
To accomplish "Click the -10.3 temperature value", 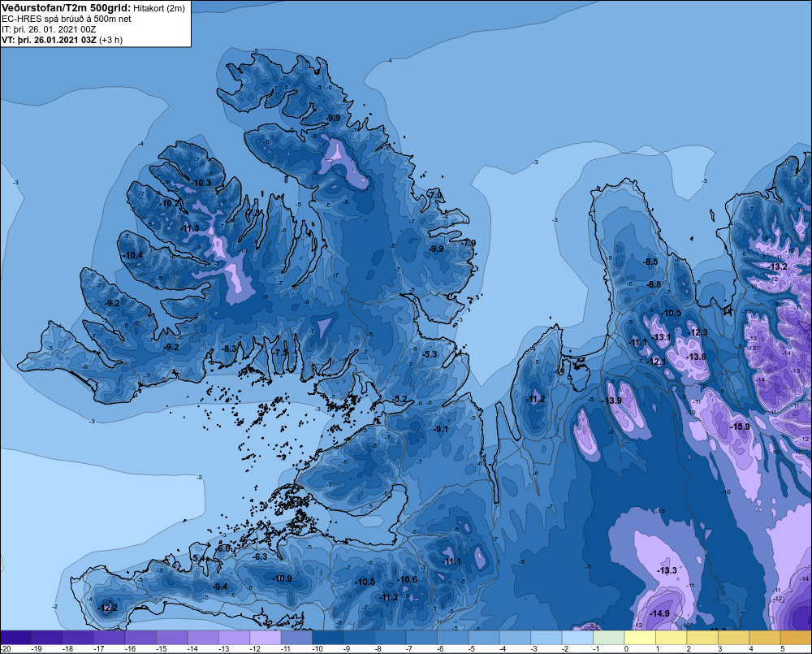I will pyautogui.click(x=200, y=183).
